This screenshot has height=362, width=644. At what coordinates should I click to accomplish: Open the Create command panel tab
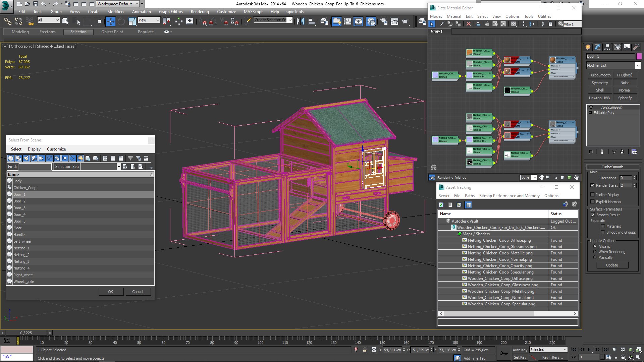[588, 47]
